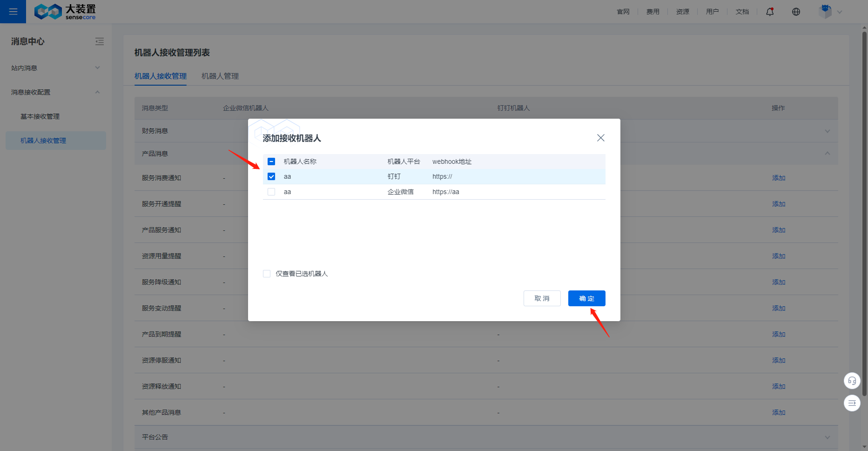
Task: Click the 服务消费通知 row label
Action: coord(161,178)
